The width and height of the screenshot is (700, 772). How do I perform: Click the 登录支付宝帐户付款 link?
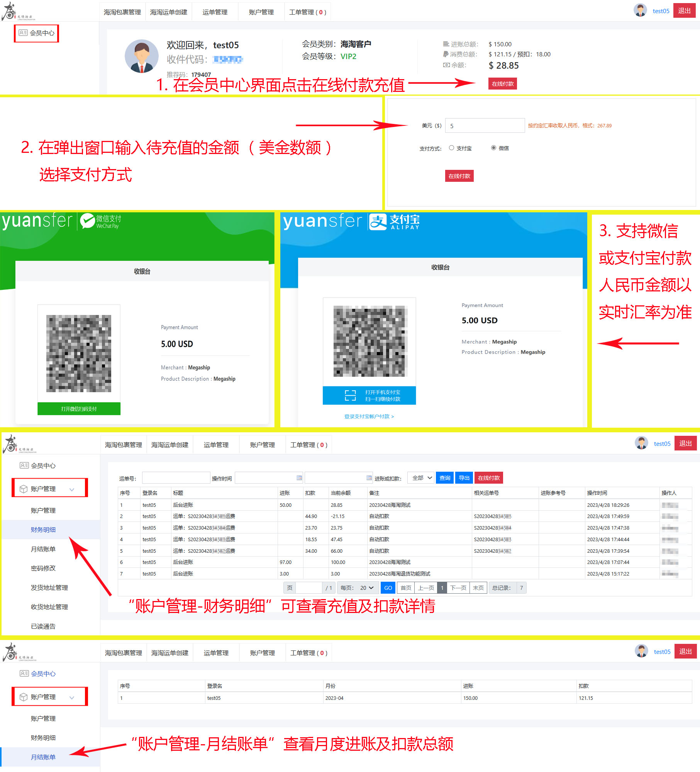pos(369,416)
